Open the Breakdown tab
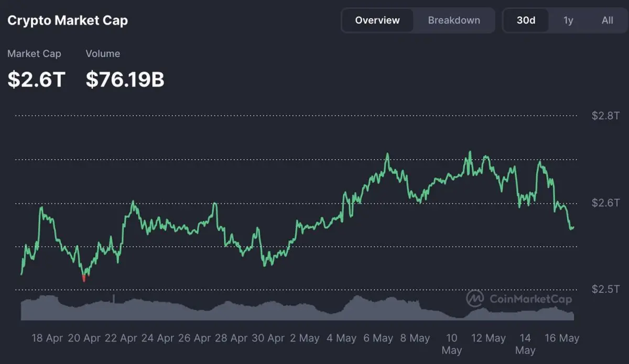This screenshot has width=629, height=364. click(454, 20)
